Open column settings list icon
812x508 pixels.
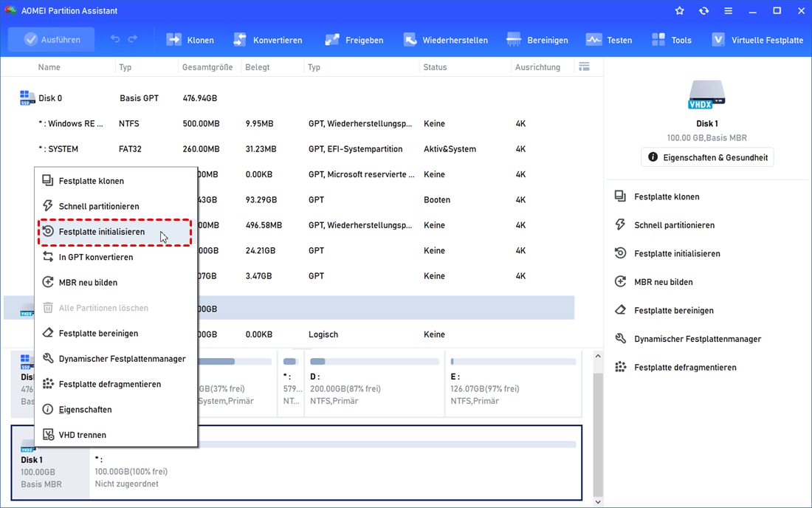click(x=584, y=66)
